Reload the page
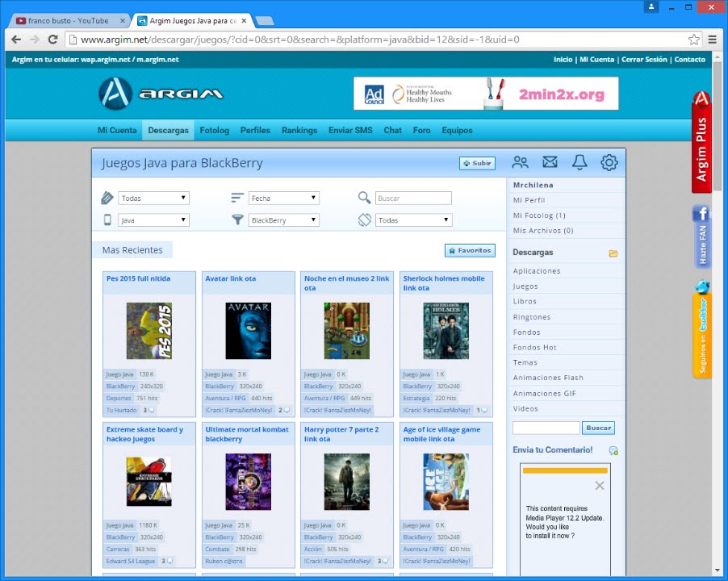728x581 pixels. 53,40
